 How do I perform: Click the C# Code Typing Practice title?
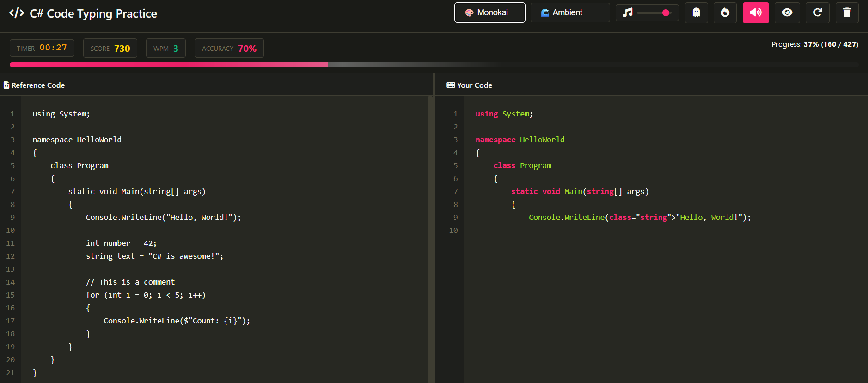click(93, 13)
